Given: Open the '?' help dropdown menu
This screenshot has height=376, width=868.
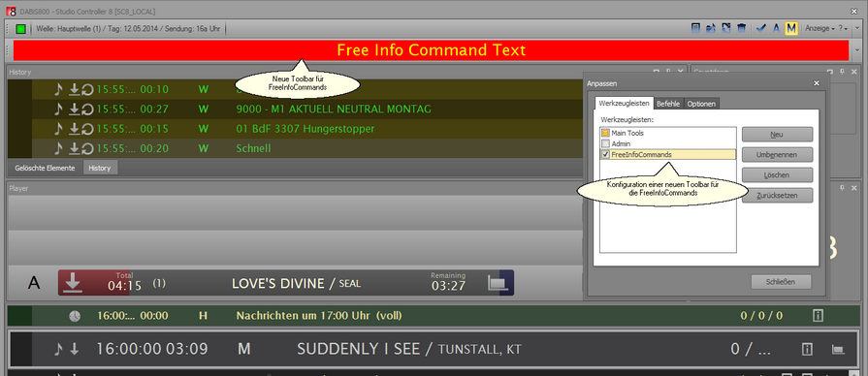Looking at the screenshot, I should click(843, 28).
